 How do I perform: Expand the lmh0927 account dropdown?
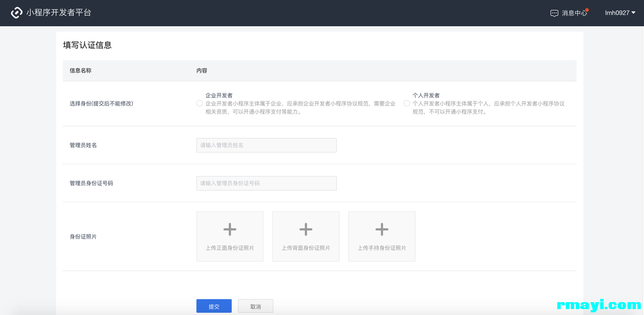(620, 13)
